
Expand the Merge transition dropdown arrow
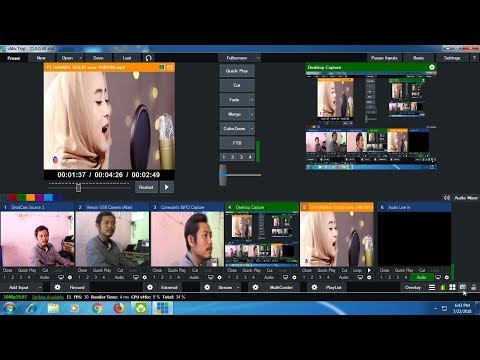pyautogui.click(x=252, y=114)
